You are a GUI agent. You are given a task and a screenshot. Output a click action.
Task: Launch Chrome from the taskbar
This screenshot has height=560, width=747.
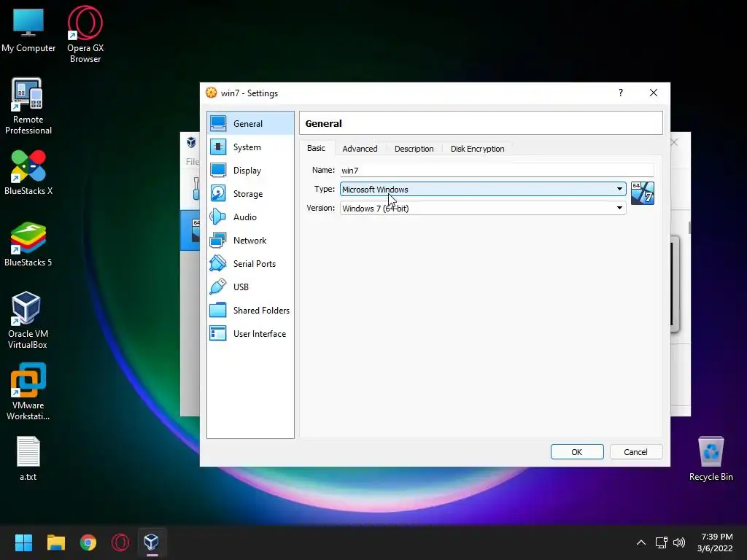[88, 542]
